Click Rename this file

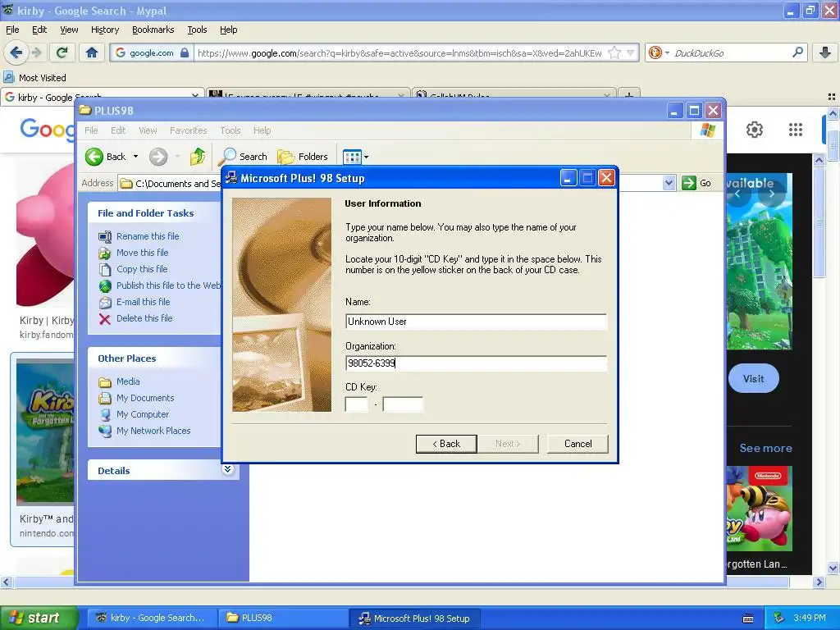[148, 236]
